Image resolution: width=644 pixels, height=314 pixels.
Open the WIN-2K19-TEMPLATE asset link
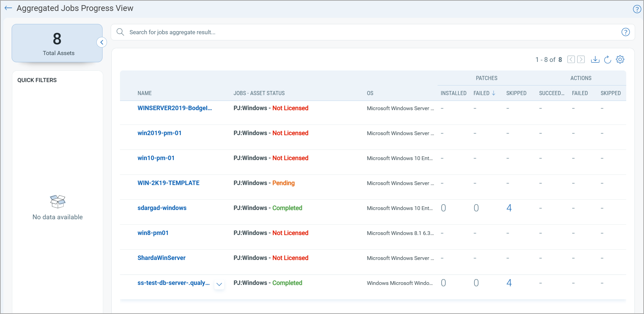168,183
